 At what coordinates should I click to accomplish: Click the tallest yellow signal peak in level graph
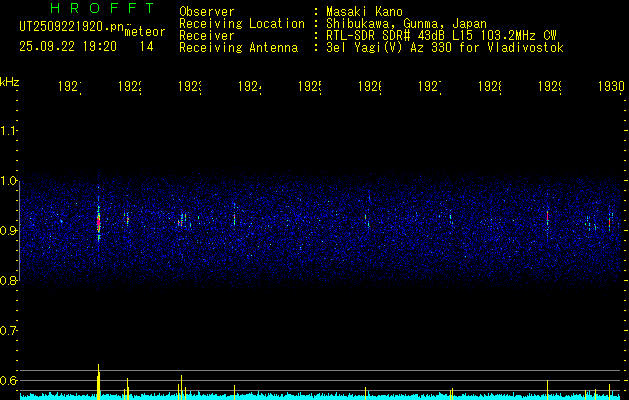(98, 382)
